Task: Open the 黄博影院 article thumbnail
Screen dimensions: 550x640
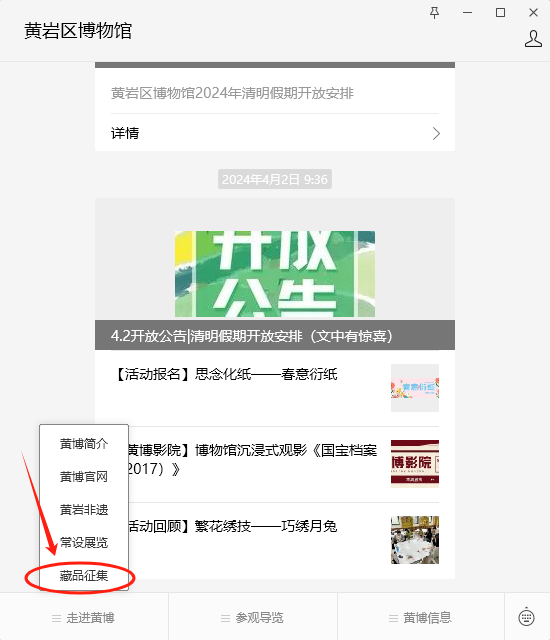Action: 415,464
